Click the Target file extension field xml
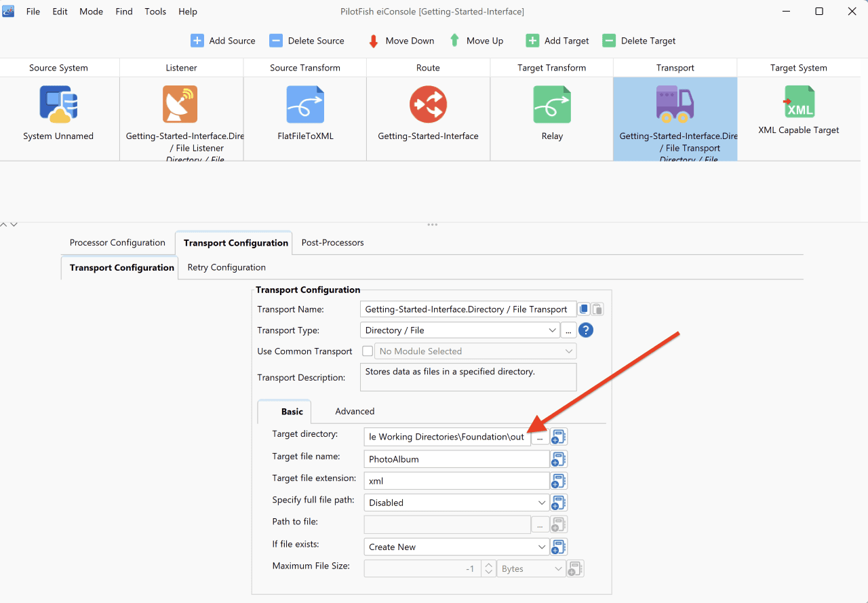 click(456, 481)
